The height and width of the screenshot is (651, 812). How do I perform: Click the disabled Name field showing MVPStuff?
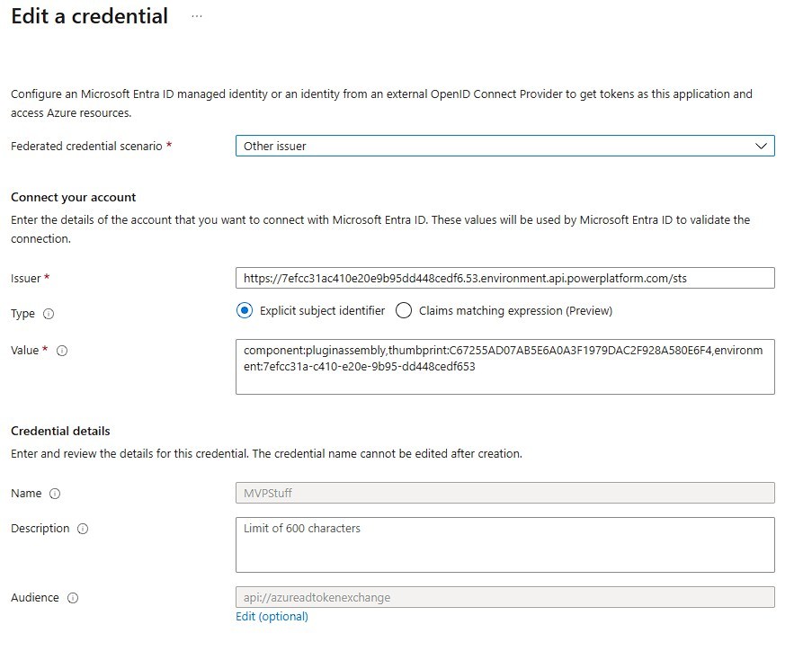504,493
